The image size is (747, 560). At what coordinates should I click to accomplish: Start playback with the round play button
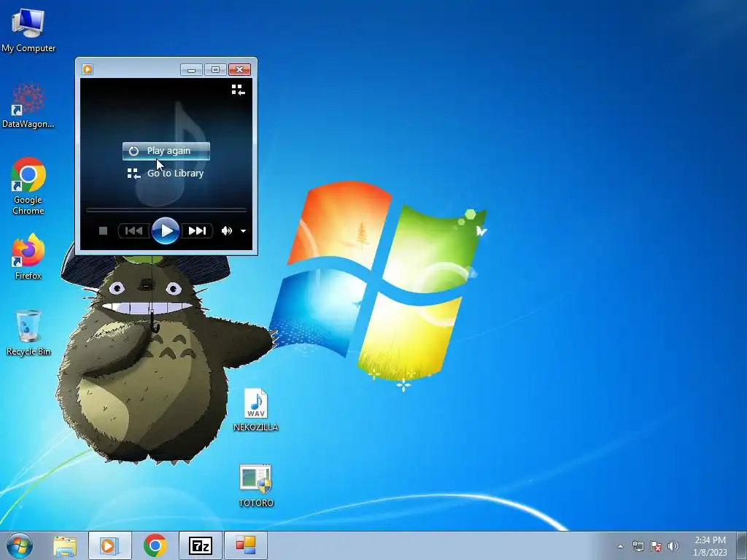166,231
